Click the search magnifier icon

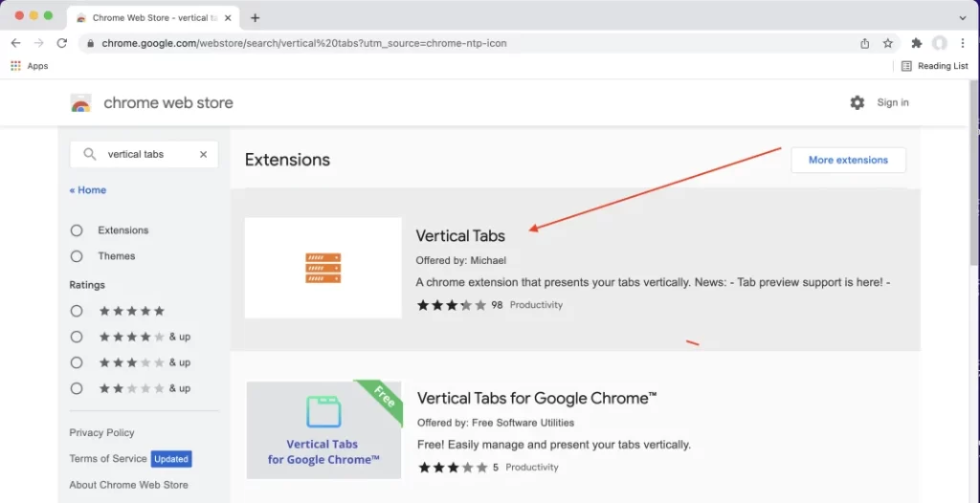pos(90,154)
